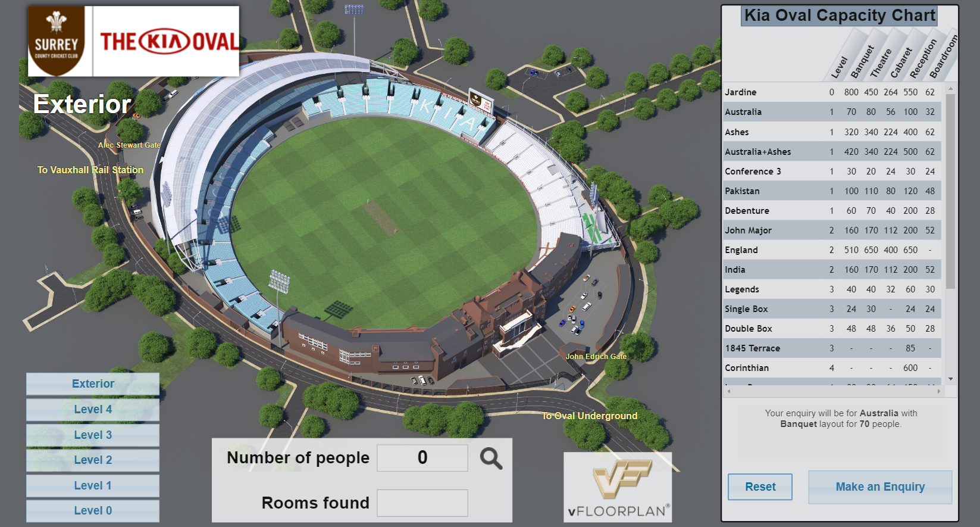Click the Rooms found field
This screenshot has width=980, height=527.
point(422,503)
